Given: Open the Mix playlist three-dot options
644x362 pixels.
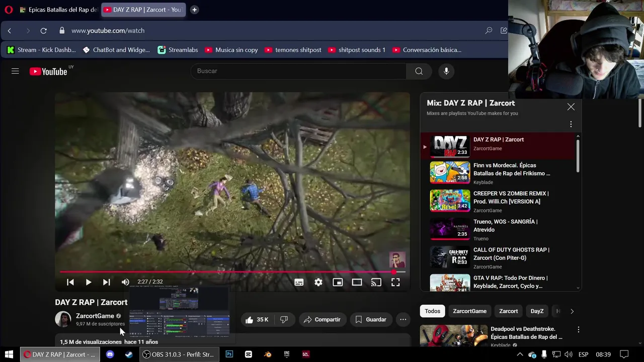Looking at the screenshot, I should tap(571, 124).
